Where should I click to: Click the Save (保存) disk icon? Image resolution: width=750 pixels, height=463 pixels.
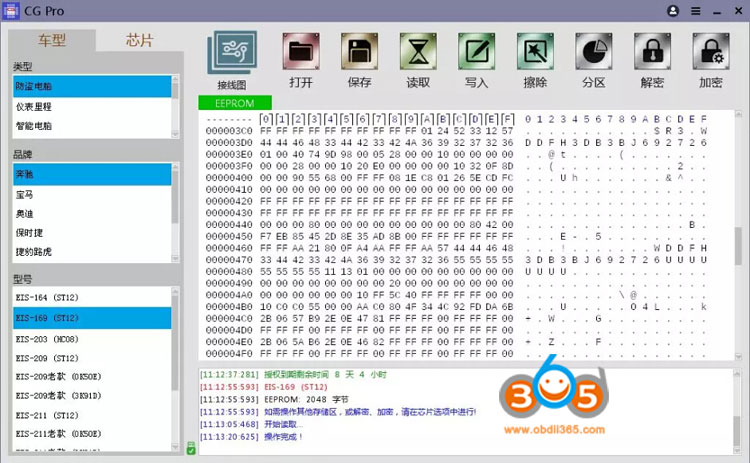(x=359, y=50)
